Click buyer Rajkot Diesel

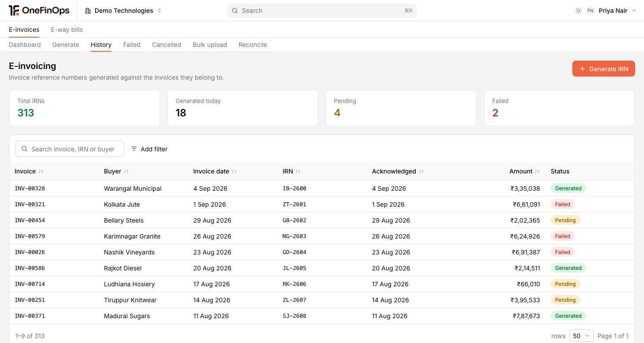[123, 268]
